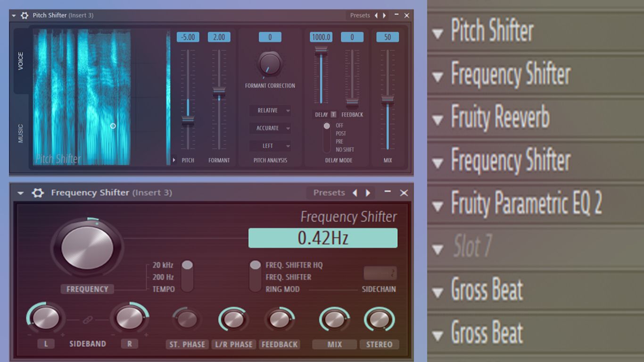Select RING MOD mode

[x=282, y=289]
